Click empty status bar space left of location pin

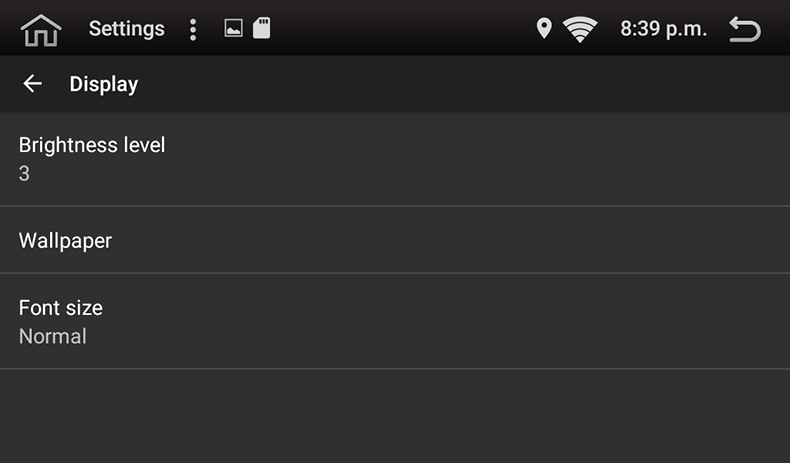400,29
